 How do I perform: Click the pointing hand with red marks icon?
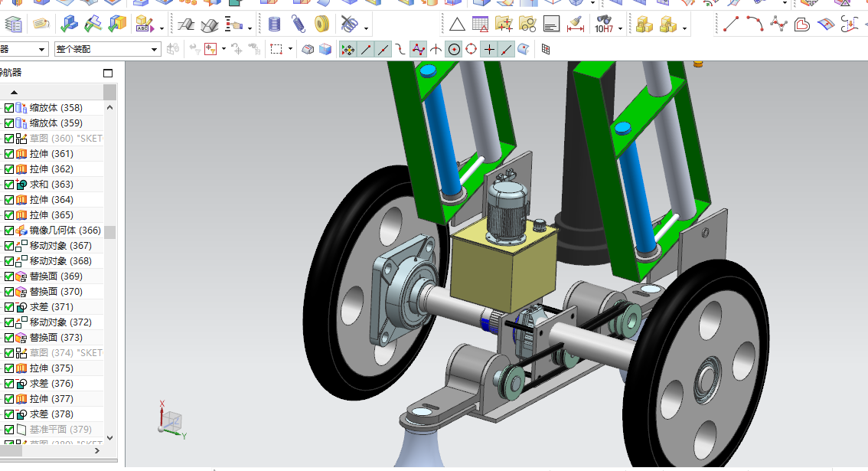233,24
